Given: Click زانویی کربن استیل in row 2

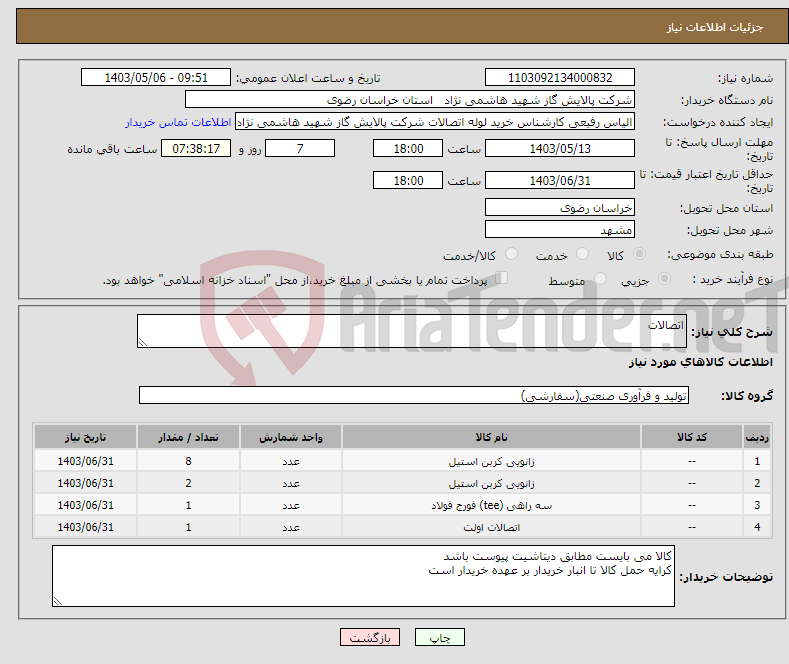Looking at the screenshot, I should click(x=491, y=483).
